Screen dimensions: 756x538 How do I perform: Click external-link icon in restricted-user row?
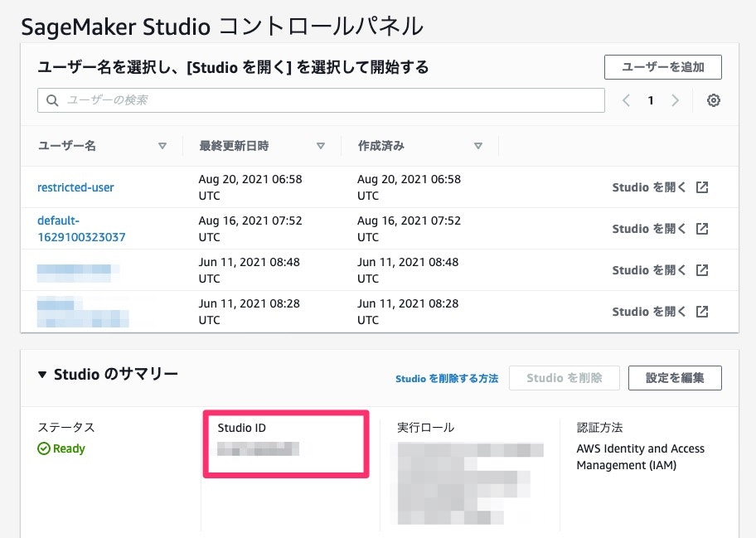[x=702, y=187]
